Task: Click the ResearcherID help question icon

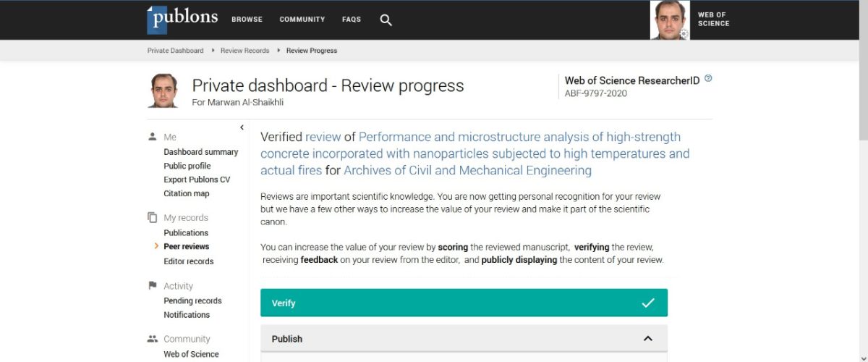Action: coord(708,78)
